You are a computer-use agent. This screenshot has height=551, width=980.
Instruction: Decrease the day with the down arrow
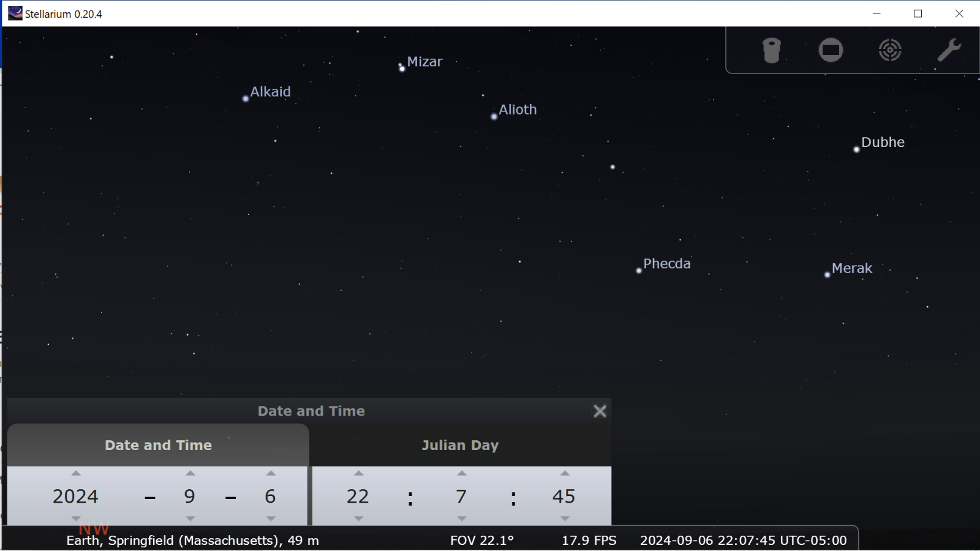(x=271, y=519)
